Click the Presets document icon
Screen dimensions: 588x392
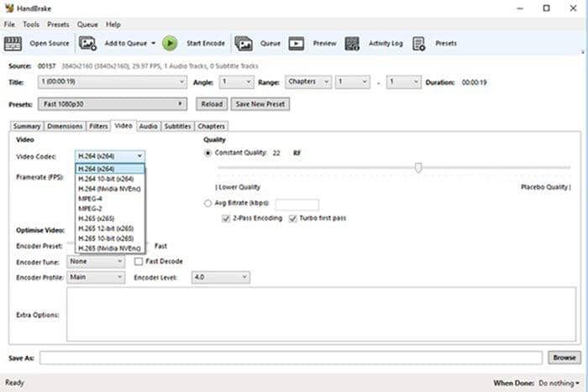click(418, 44)
